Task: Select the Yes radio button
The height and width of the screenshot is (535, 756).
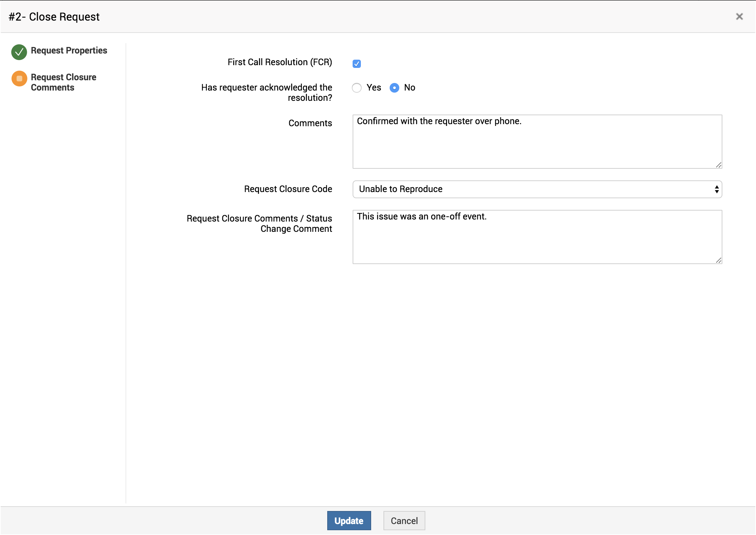Action: (x=357, y=88)
